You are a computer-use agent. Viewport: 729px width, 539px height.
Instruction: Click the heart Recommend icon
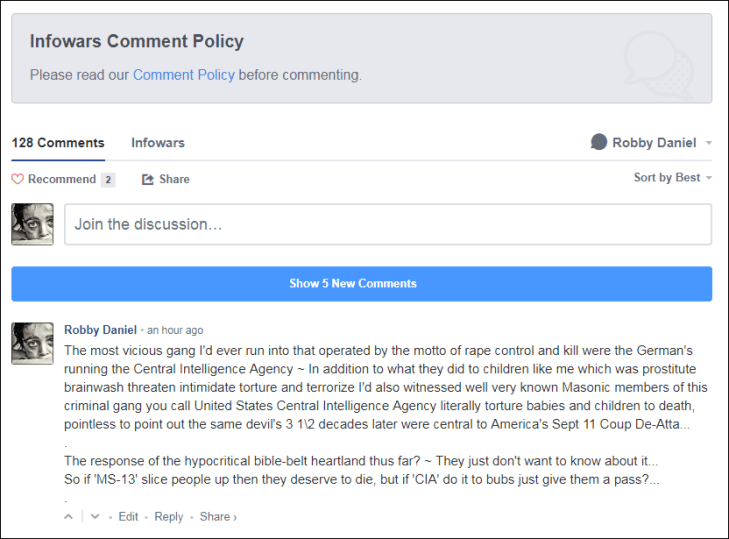tap(17, 179)
